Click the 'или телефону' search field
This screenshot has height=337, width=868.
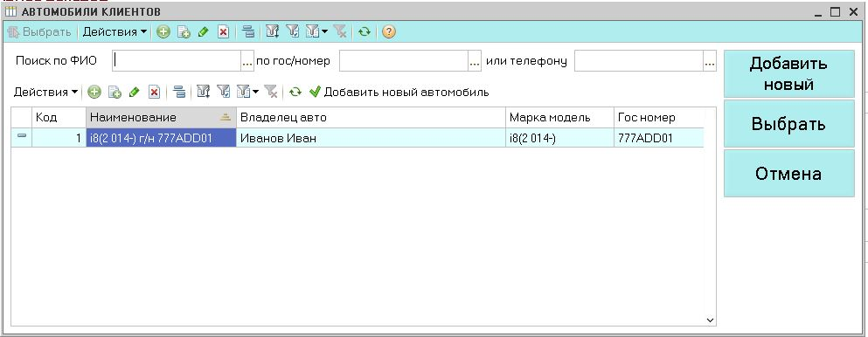(639, 61)
